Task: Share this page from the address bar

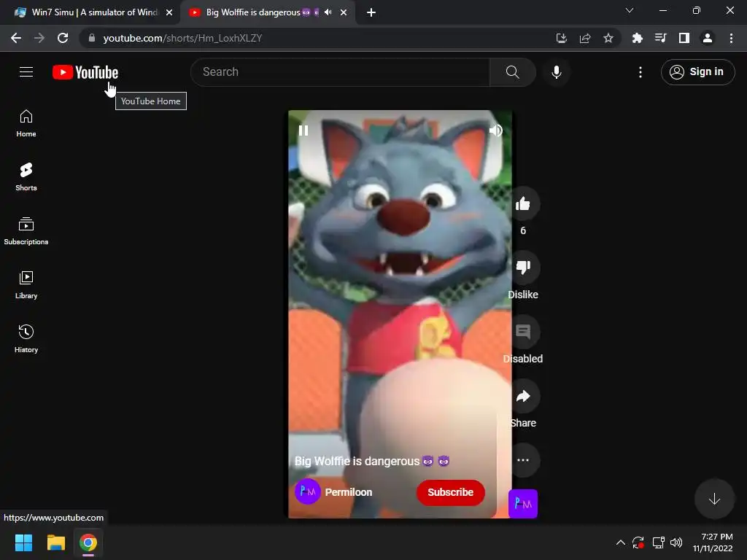Action: (585, 38)
